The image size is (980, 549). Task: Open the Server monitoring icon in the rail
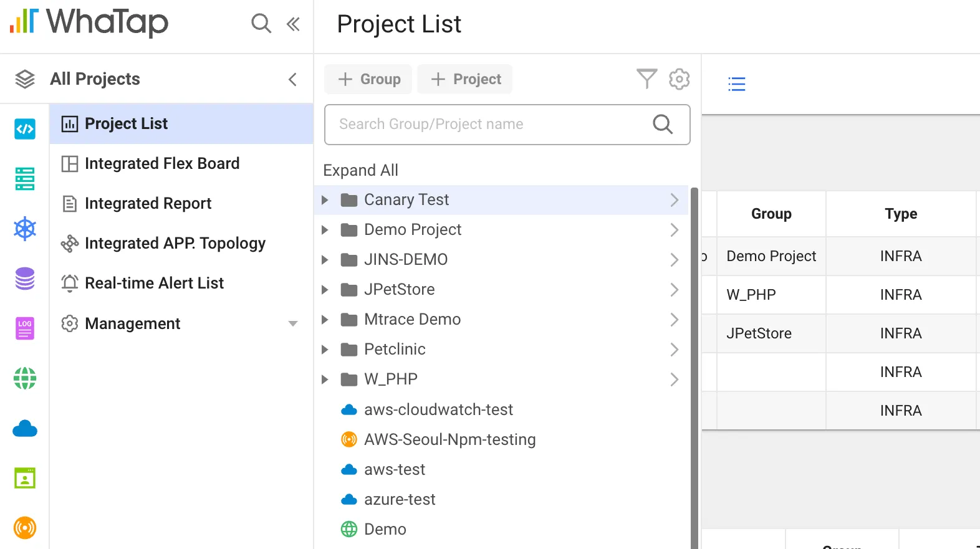[25, 179]
